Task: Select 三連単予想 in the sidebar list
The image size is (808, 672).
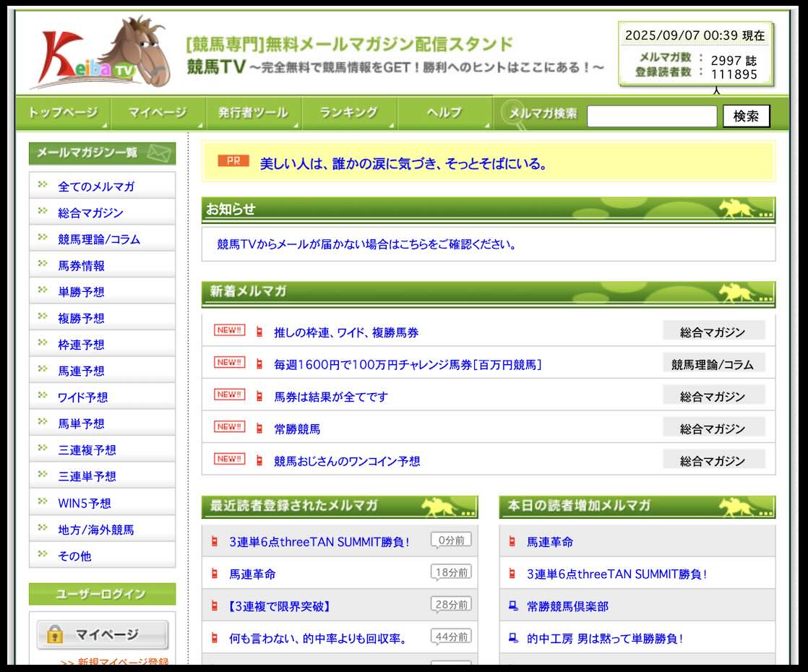Action: point(87,476)
